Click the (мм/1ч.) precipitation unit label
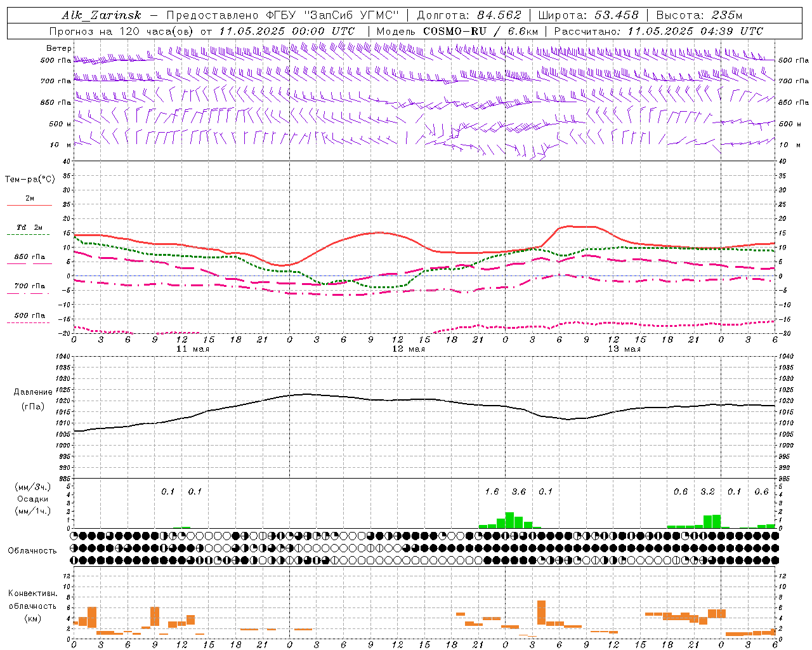Viewport: 812px width, 650px height. tap(32, 511)
